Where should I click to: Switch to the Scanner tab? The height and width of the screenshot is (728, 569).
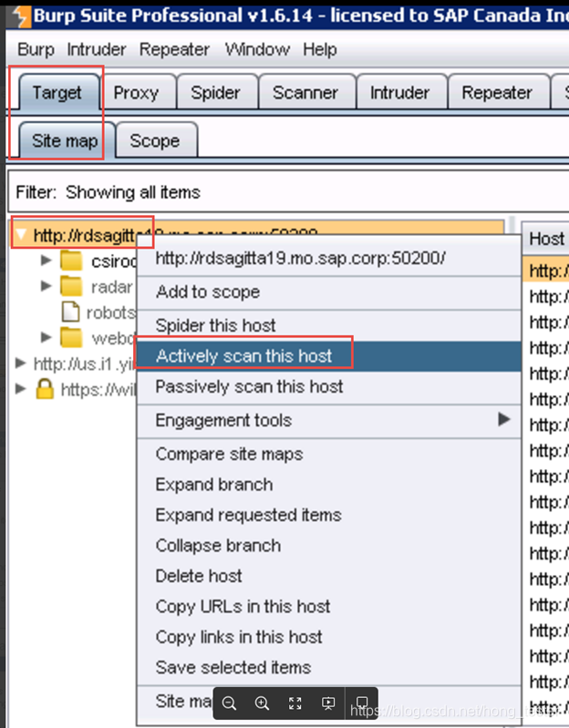[305, 92]
